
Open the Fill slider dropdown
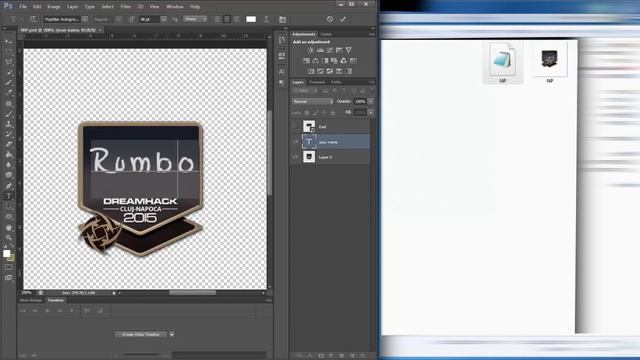pos(371,112)
